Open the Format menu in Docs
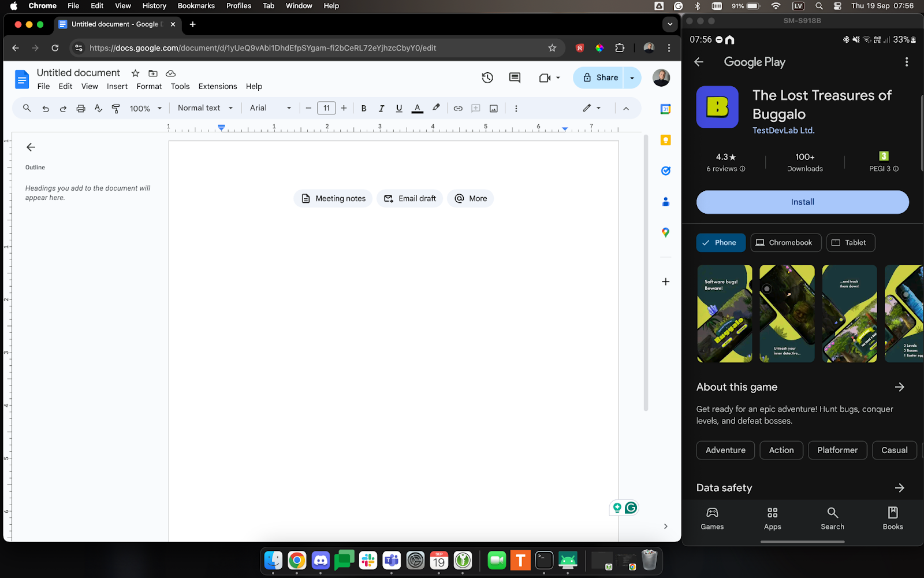This screenshot has height=578, width=924. (x=149, y=86)
